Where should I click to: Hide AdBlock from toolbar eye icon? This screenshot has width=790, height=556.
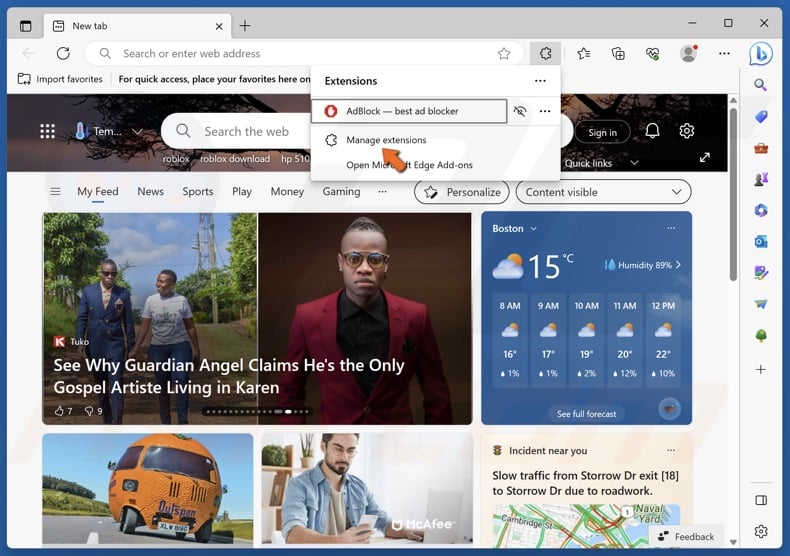[520, 111]
